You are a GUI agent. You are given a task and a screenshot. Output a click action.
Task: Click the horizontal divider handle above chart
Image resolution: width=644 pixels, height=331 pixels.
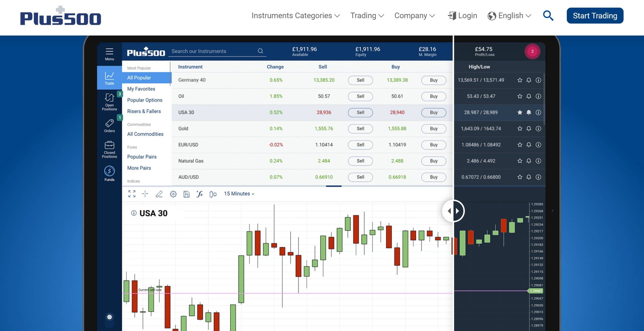[x=334, y=186]
